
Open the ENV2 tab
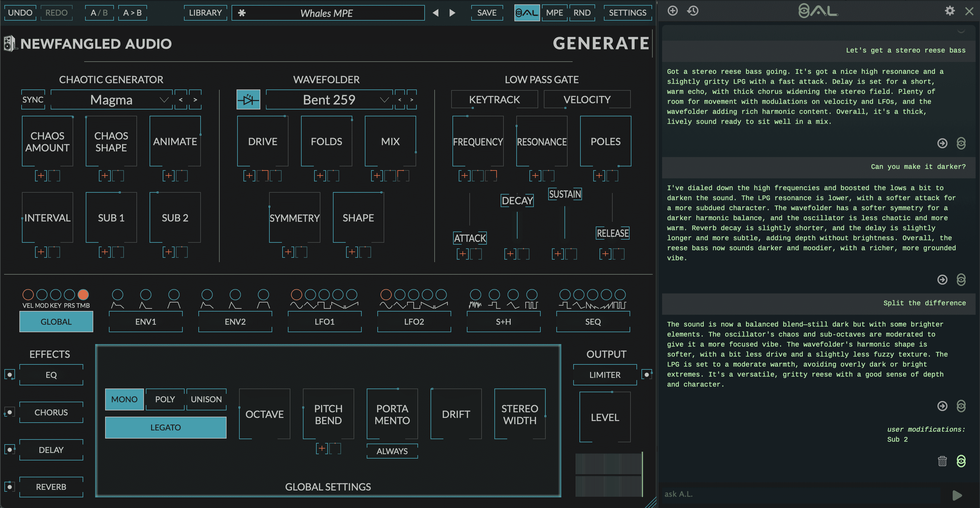click(x=235, y=322)
